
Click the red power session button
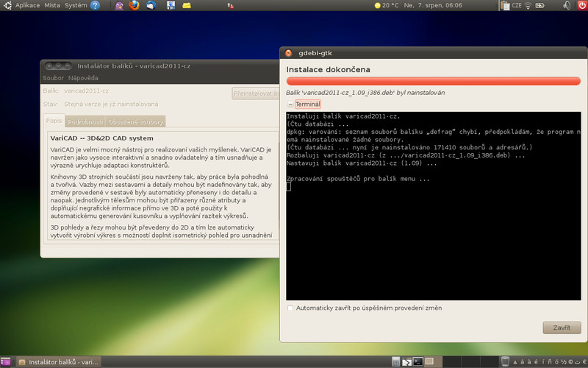pos(582,5)
